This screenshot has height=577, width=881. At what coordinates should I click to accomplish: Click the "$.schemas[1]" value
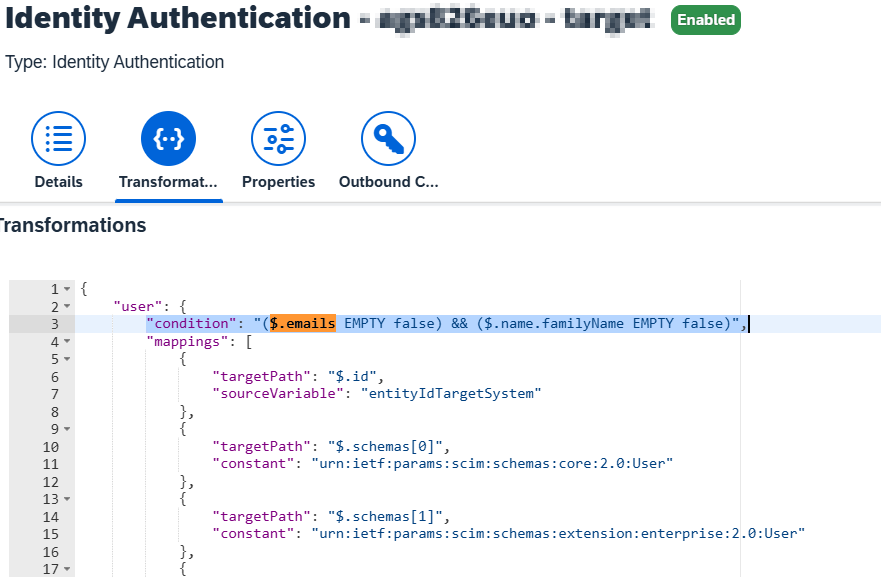coord(385,517)
